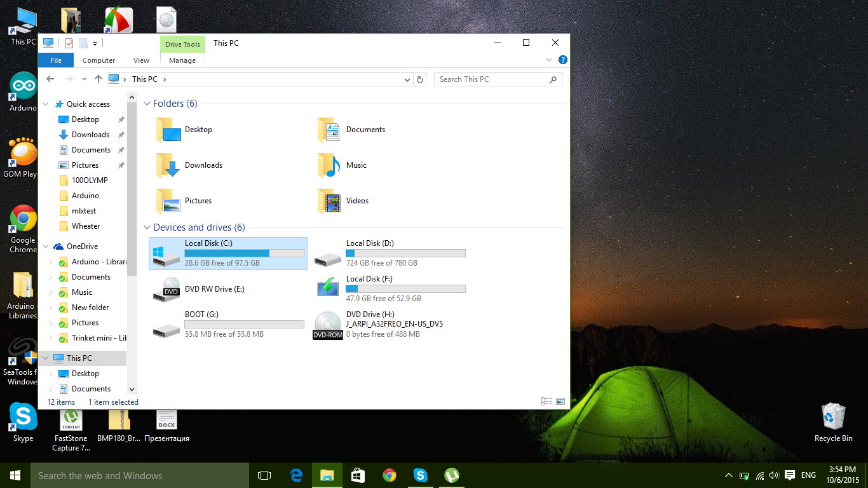Open Task View on taskbar
Viewport: 868px width, 488px height.
click(x=264, y=475)
